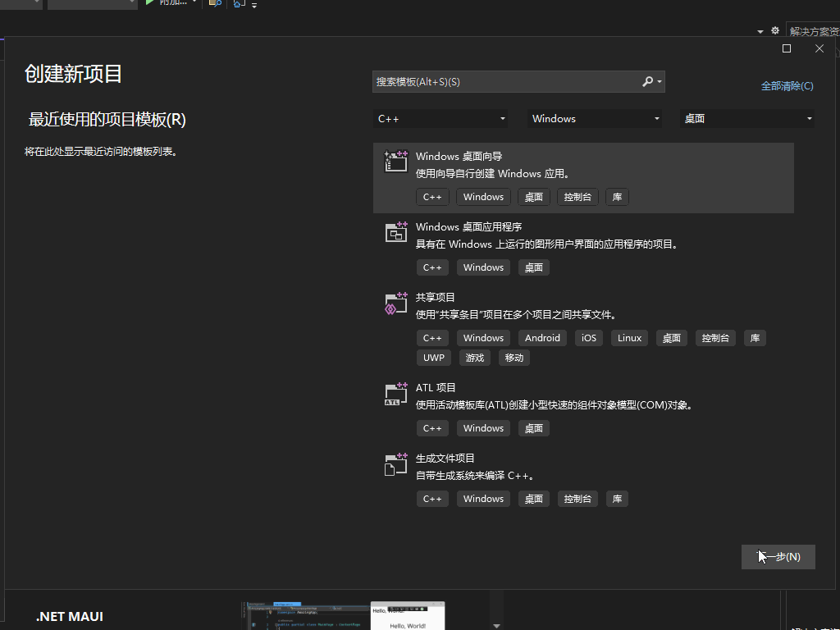Click the Android tag under 共享项目

coord(542,338)
